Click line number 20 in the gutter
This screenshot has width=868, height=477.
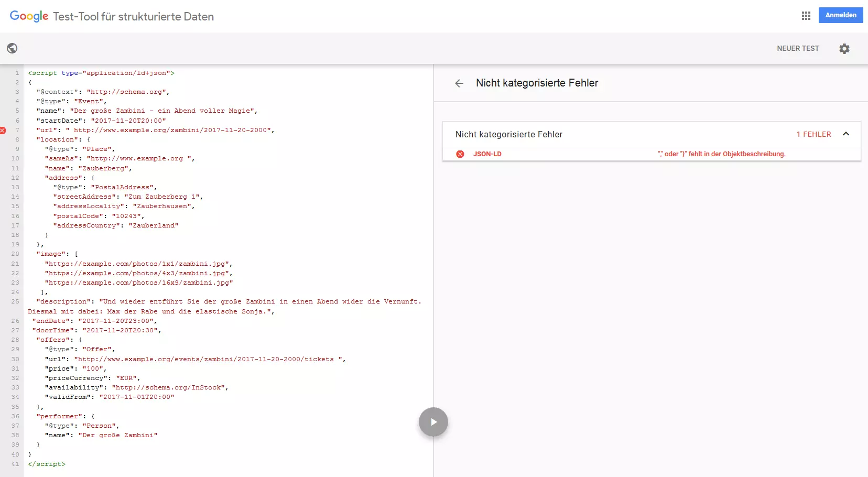coord(15,254)
